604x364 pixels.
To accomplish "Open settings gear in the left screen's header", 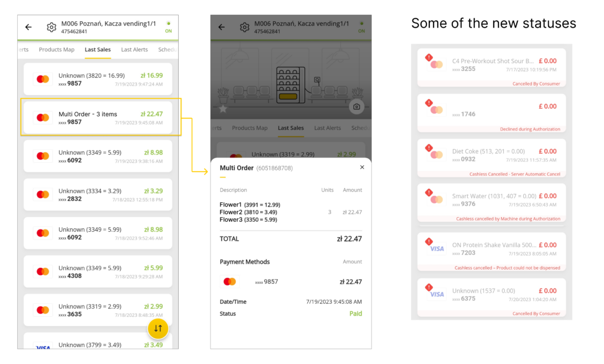I will [51, 27].
